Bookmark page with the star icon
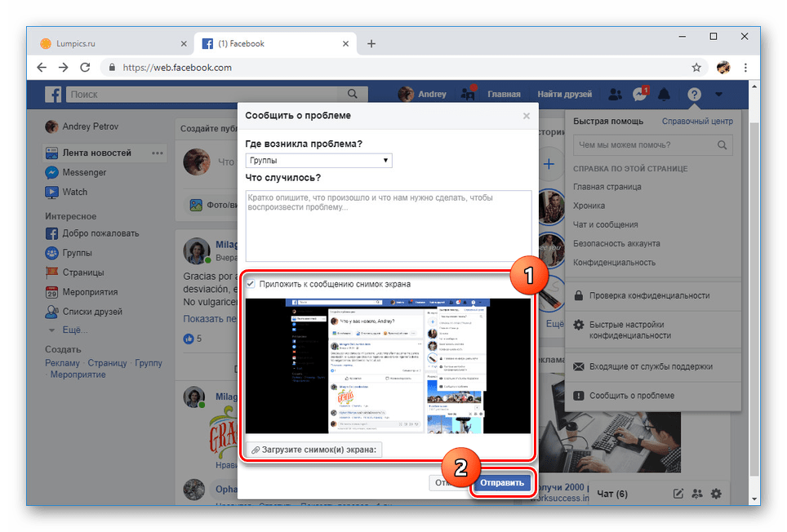787x532 pixels. [x=696, y=68]
